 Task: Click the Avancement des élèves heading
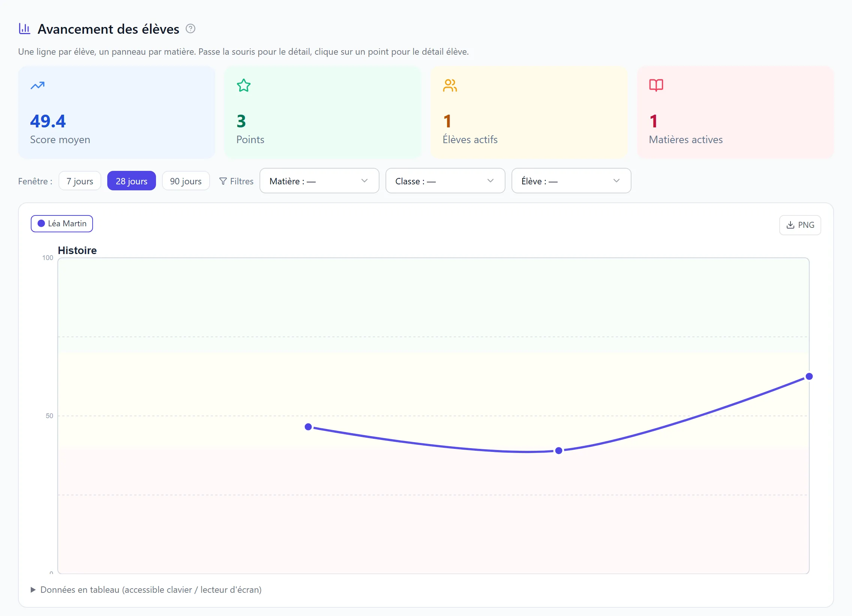tap(108, 29)
